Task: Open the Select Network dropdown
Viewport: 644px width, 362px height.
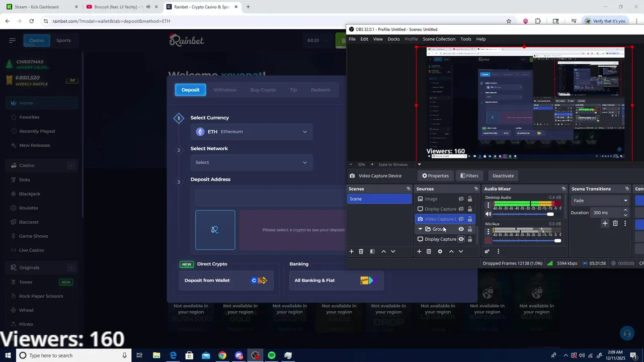Action: [x=252, y=162]
